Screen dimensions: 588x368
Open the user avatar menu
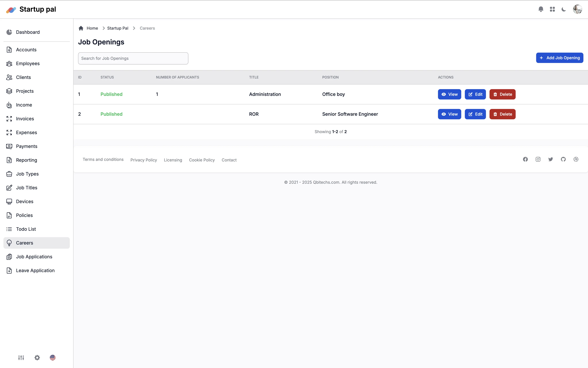click(x=577, y=9)
